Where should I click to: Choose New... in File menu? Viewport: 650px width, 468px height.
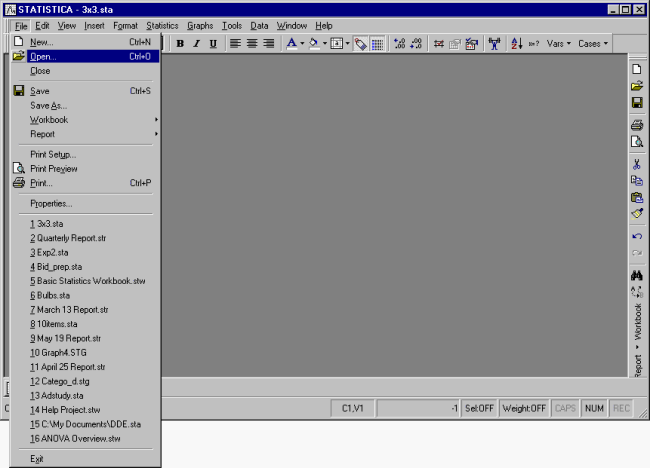click(85, 42)
